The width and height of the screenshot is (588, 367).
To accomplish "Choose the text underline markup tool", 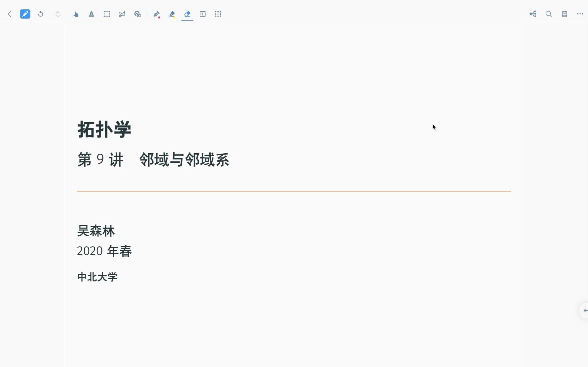I will coord(91,14).
